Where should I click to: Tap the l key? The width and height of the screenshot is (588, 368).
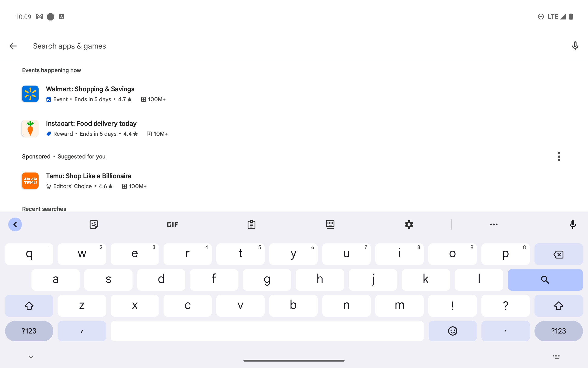pos(479,280)
